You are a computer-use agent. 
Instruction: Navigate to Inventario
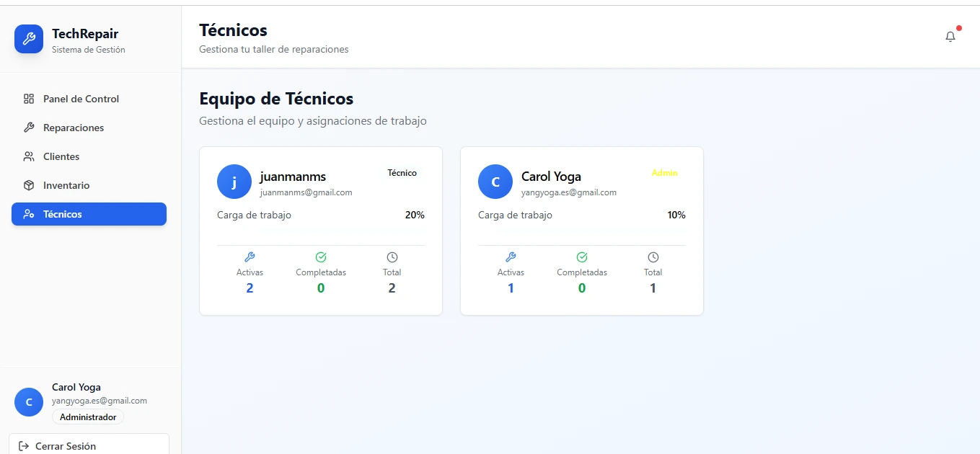click(x=89, y=185)
